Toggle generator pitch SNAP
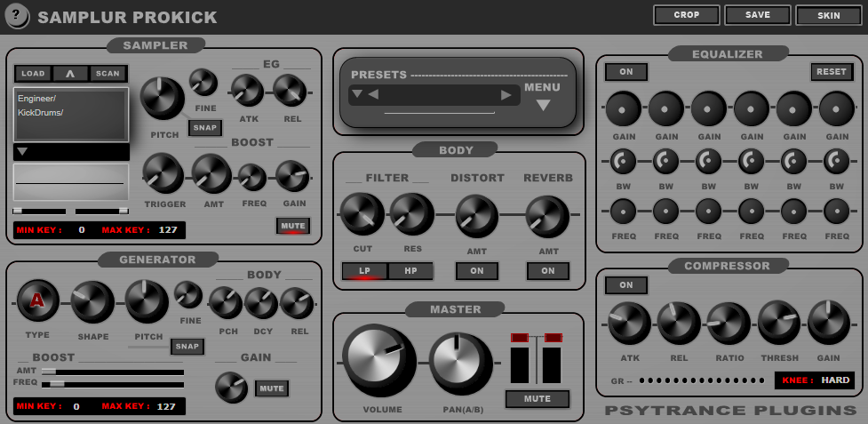Screen dimensions: 868x424 [187, 347]
